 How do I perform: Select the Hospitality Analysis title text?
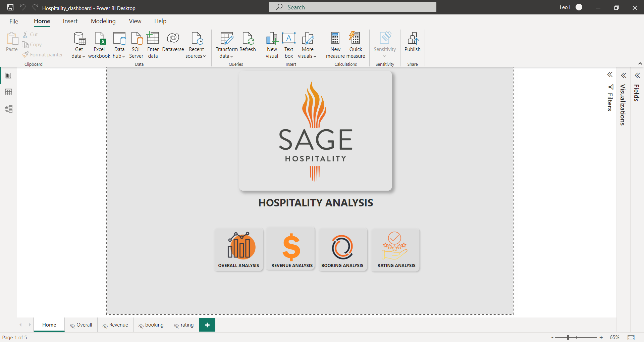[x=316, y=203]
